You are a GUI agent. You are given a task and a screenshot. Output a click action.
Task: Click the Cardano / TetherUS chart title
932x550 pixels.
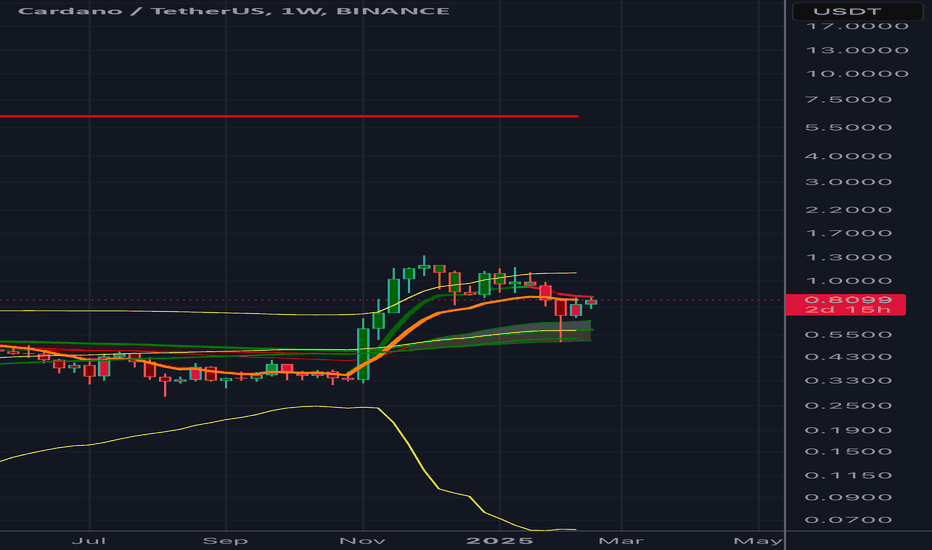[x=234, y=11]
